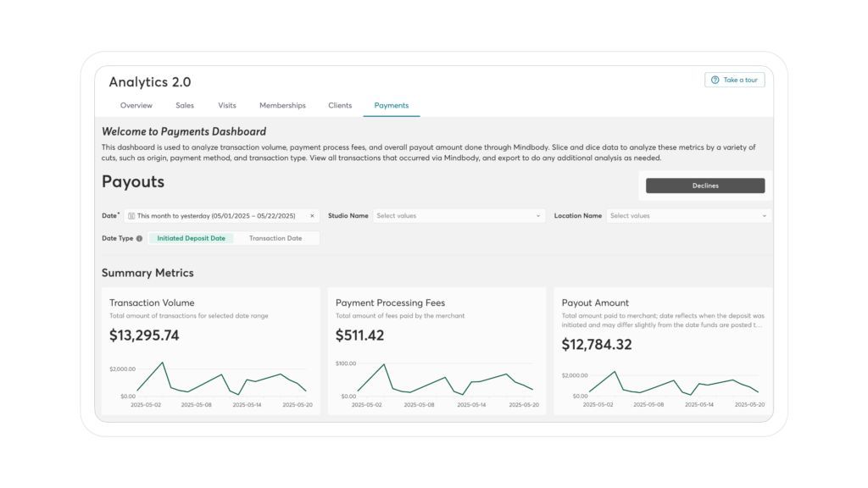Select the Memberships tab
Screen dimensions: 868x488
tap(282, 106)
